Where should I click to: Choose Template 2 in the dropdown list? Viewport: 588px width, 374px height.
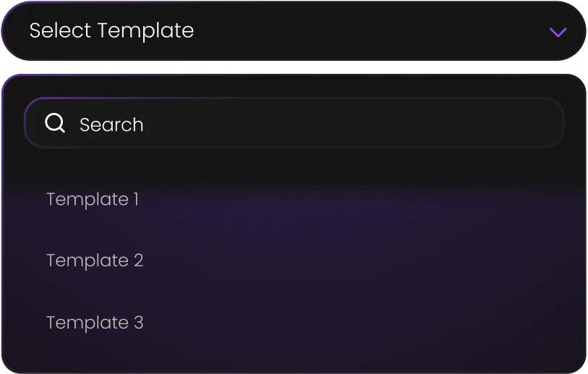point(95,260)
